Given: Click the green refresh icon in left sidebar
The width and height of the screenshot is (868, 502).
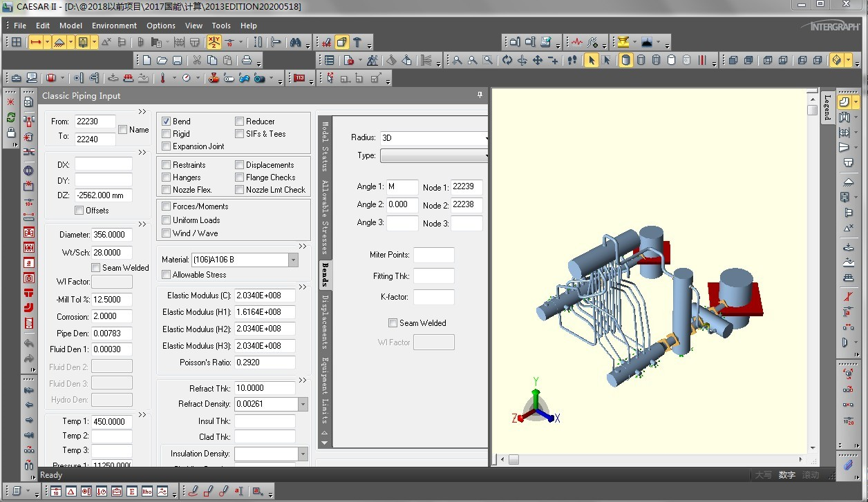Looking at the screenshot, I should (11, 117).
